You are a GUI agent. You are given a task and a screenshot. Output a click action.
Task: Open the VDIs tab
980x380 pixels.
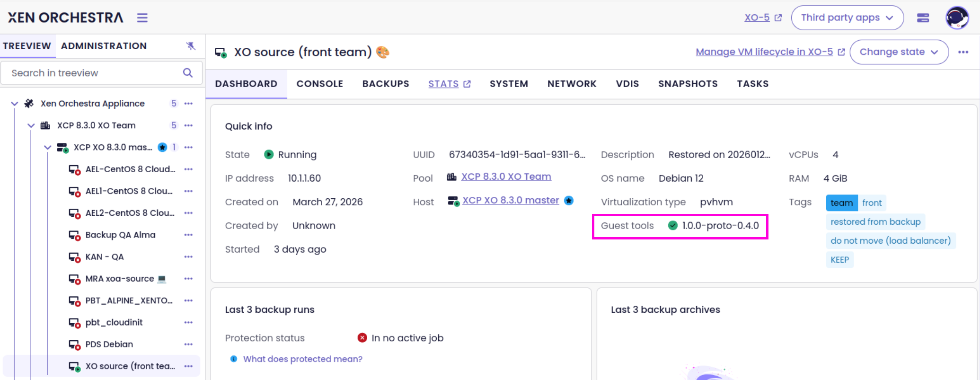627,84
